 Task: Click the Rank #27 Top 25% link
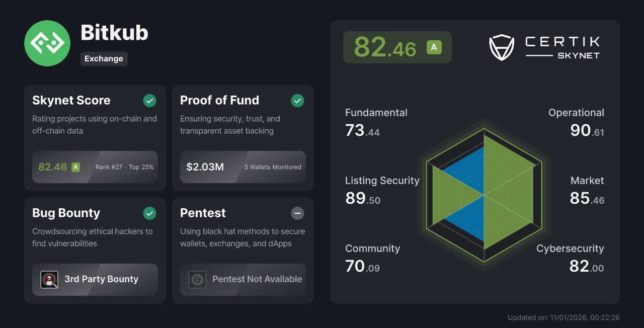(x=124, y=167)
